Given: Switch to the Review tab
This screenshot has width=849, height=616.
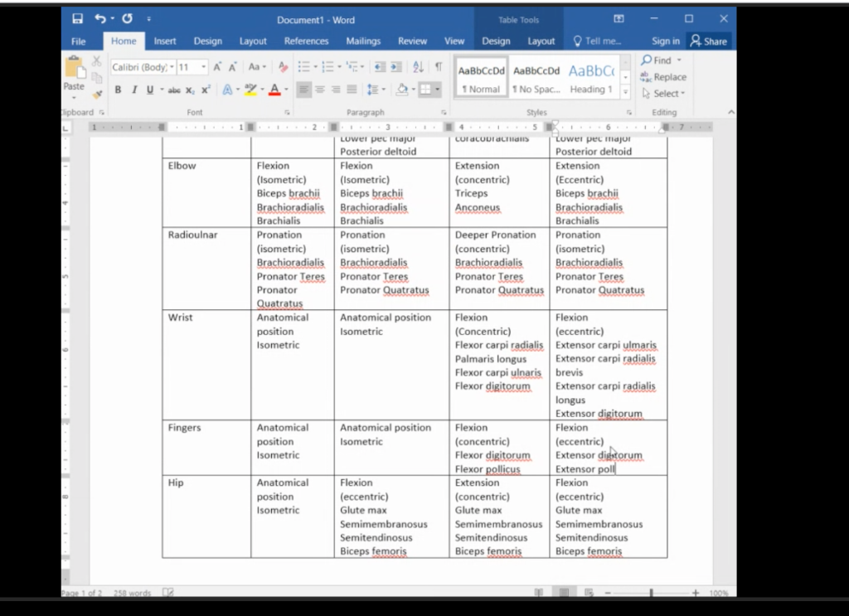Looking at the screenshot, I should (x=412, y=41).
